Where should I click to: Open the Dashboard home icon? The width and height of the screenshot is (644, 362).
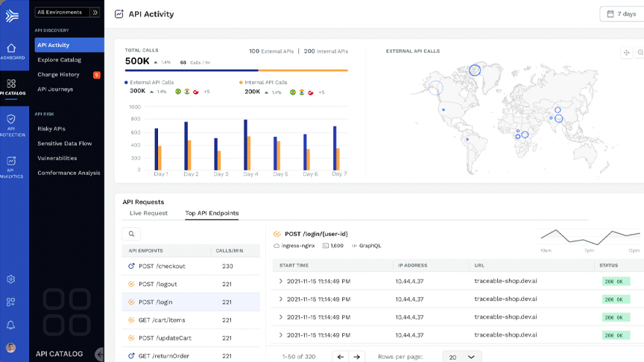pyautogui.click(x=11, y=48)
